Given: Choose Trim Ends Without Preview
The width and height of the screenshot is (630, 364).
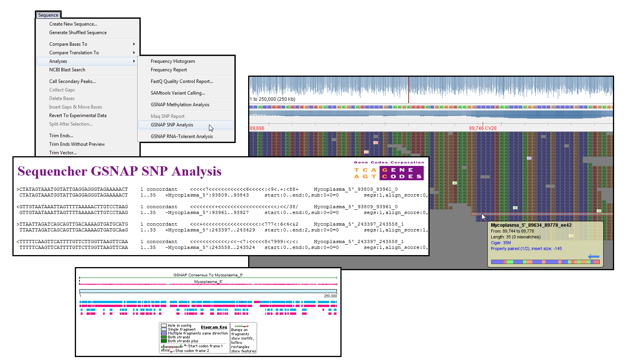Looking at the screenshot, I should coord(77,144).
